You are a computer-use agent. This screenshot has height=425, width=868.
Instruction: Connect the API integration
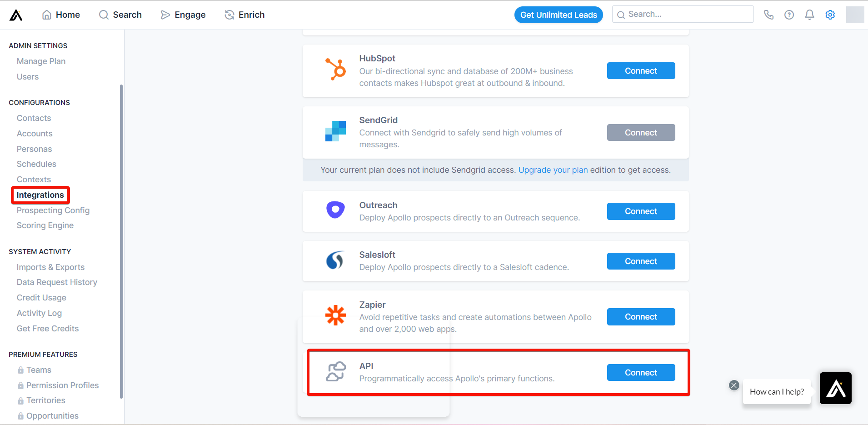pos(641,373)
